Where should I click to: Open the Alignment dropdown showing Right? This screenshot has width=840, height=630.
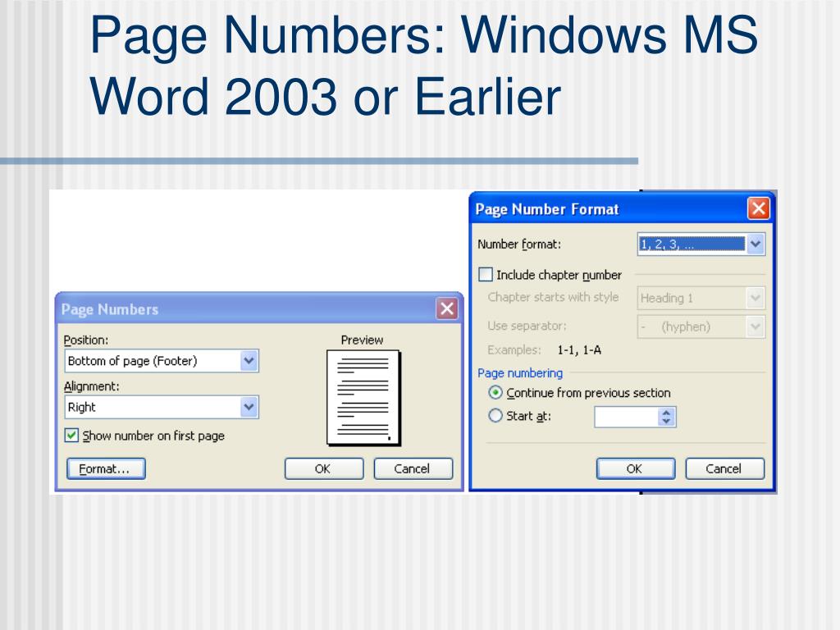(162, 407)
